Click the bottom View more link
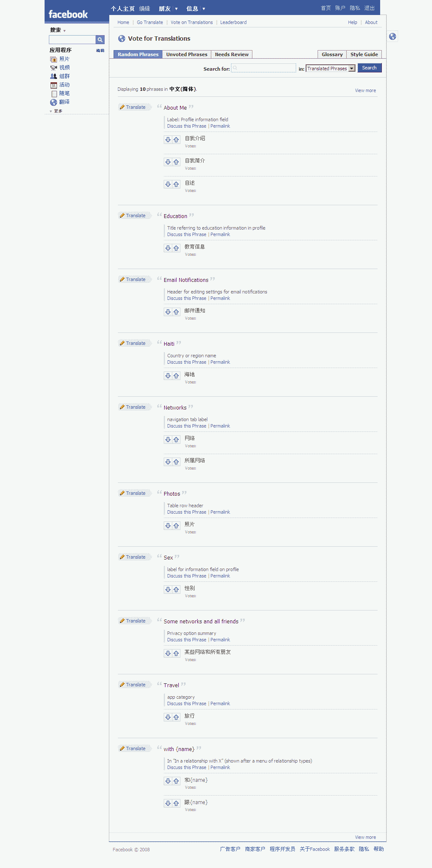Viewport: 432px width, 868px height. (x=365, y=837)
